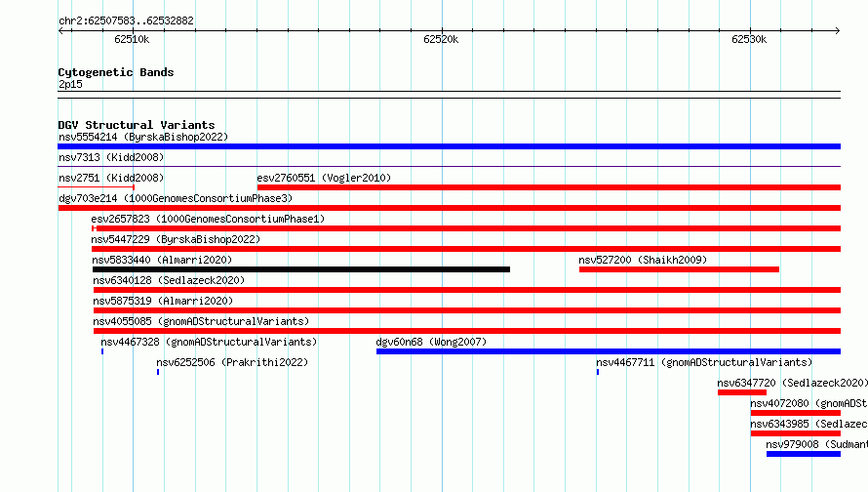Select the red nsv5447229 variant bar
This screenshot has width=868, height=492.
(x=466, y=249)
